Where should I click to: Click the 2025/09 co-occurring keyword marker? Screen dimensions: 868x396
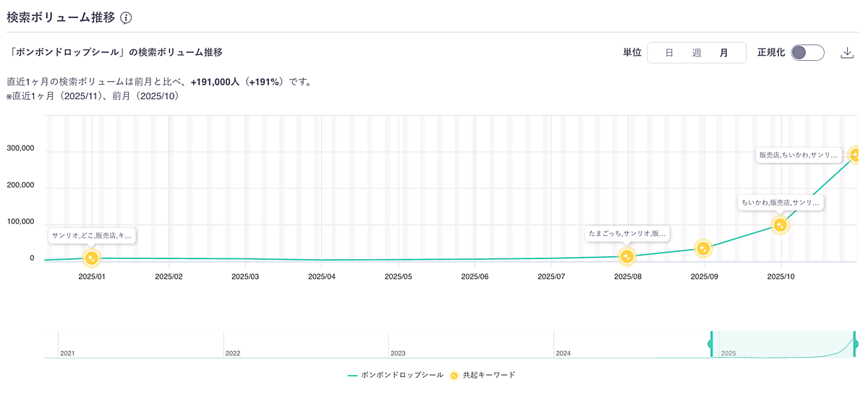(x=703, y=248)
